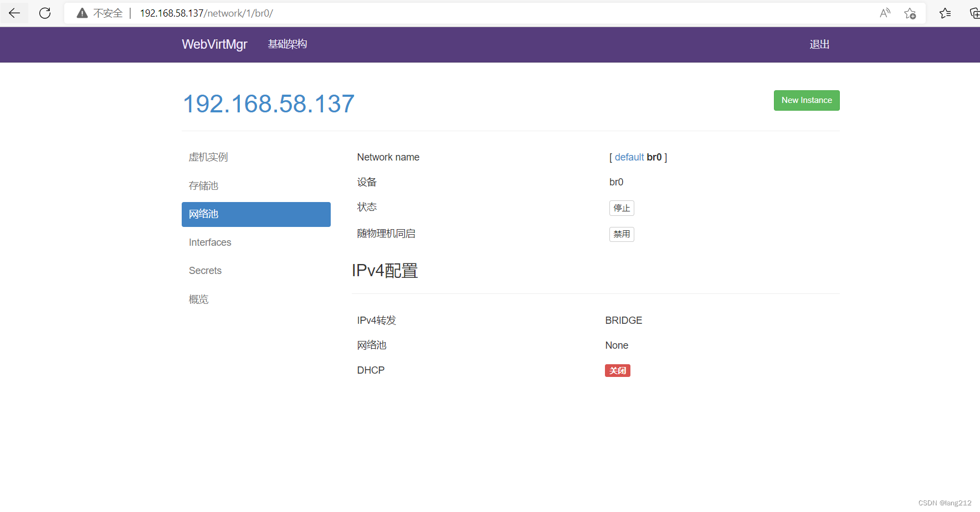Click the green New Instance button
Viewport: 980px width, 512px height.
[807, 100]
